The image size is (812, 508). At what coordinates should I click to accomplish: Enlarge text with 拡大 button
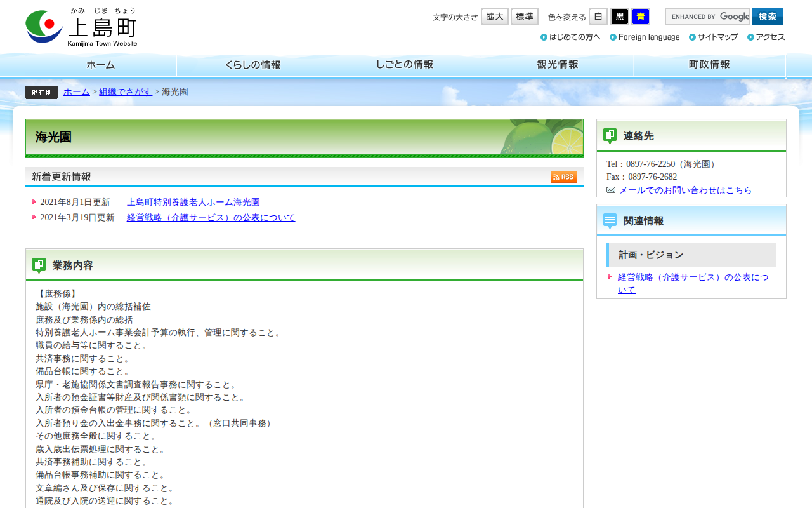(495, 17)
